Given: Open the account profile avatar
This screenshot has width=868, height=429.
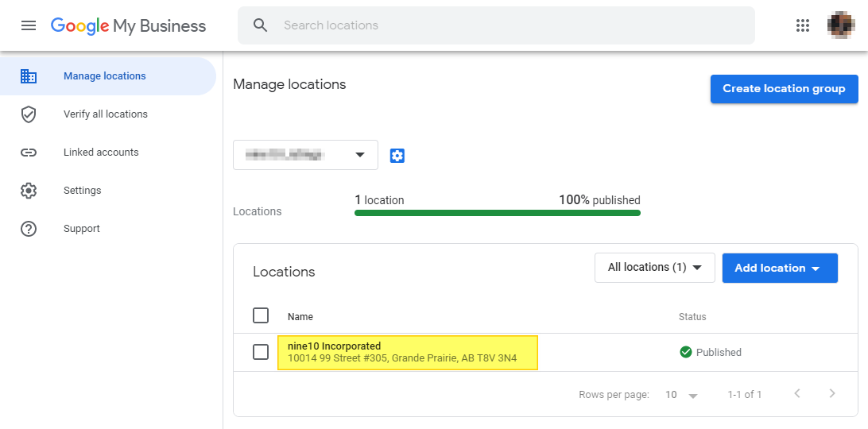Looking at the screenshot, I should click(841, 25).
